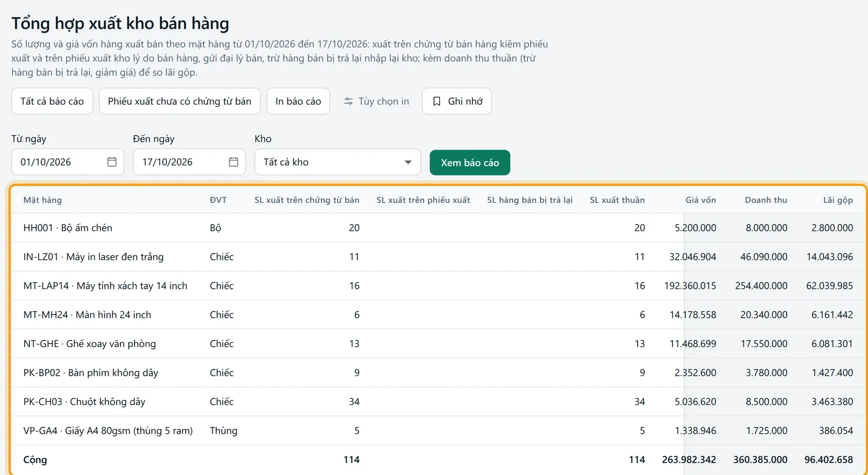Select NT-GHE · Ghế xoay văn phòng

(x=438, y=344)
